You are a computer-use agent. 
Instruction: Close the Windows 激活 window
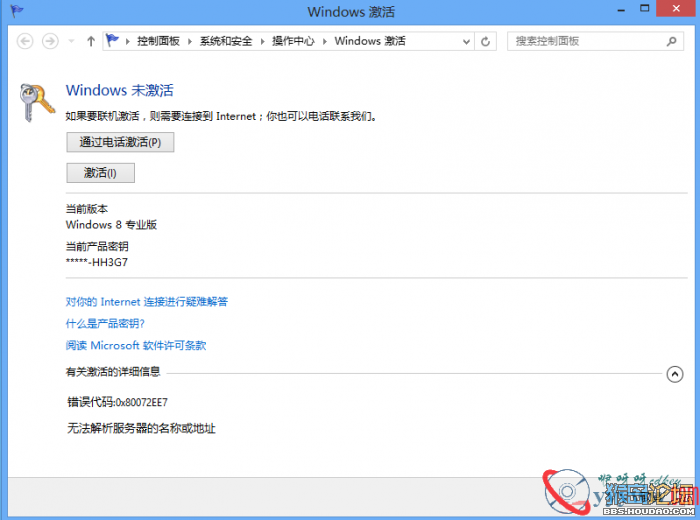[676, 8]
